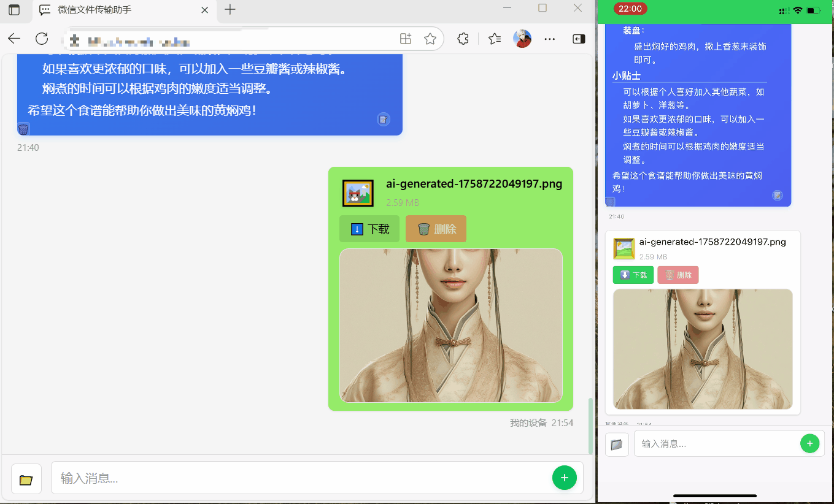Image resolution: width=834 pixels, height=504 pixels.
Task: Open the yellow folder attachment button
Action: 26,479
